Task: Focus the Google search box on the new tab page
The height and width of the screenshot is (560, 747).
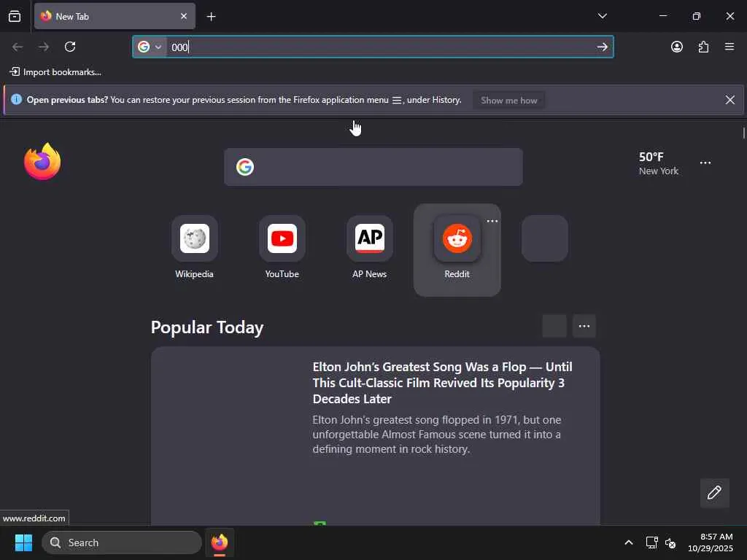Action: click(373, 167)
